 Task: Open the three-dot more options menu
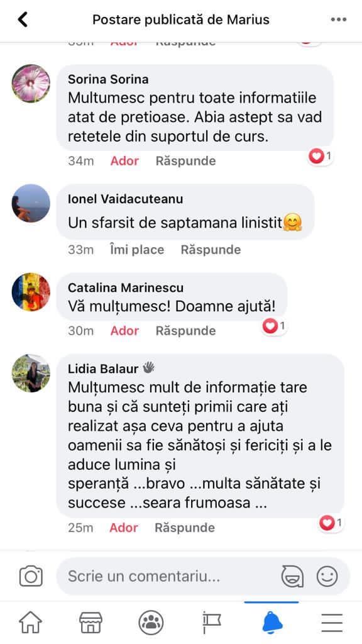[x=339, y=19]
